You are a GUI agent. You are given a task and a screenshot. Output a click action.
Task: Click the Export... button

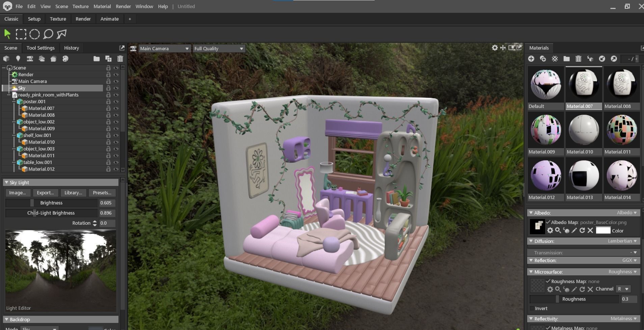coord(45,193)
